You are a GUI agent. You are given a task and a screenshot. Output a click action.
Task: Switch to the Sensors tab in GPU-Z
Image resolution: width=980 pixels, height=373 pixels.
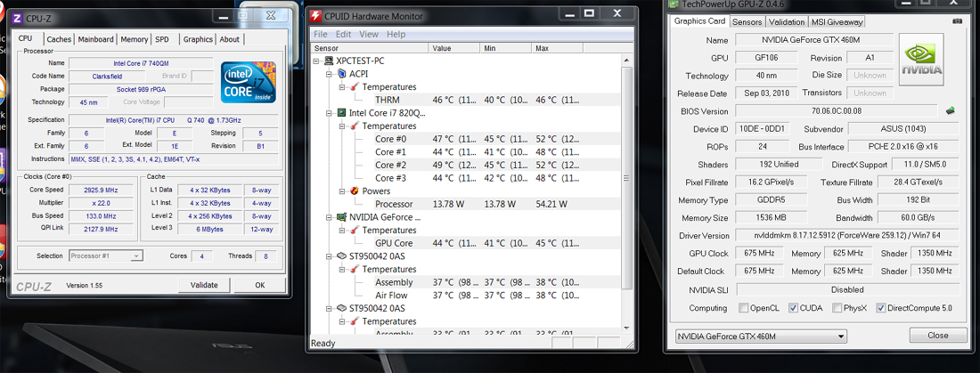[747, 22]
